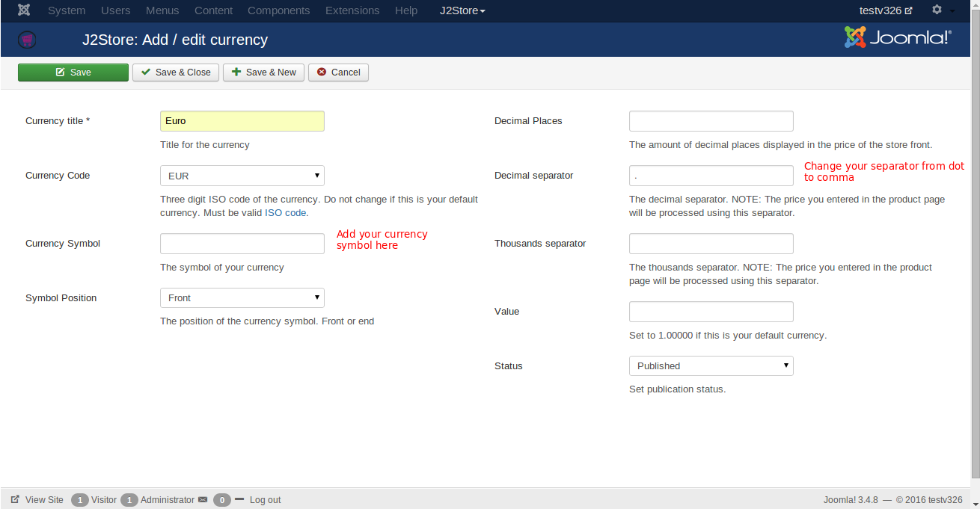Click Log out link in footer
The width and height of the screenshot is (980, 509).
(x=266, y=500)
